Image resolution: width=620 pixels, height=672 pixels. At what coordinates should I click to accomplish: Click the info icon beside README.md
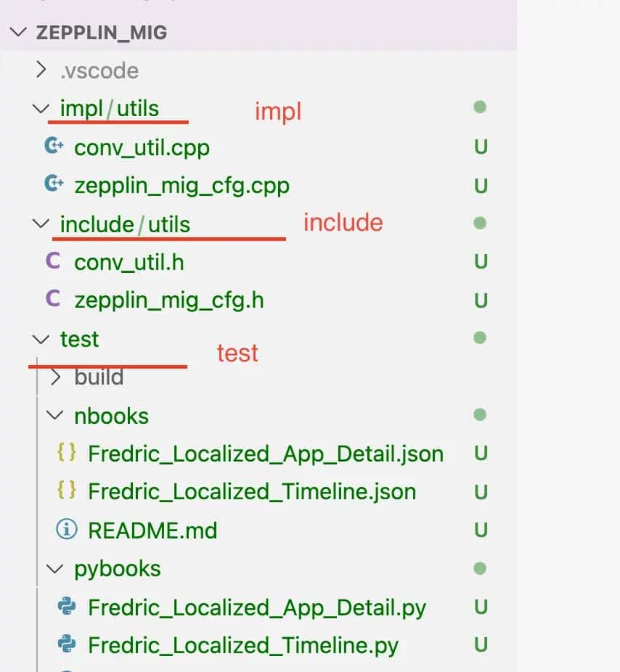pyautogui.click(x=68, y=530)
